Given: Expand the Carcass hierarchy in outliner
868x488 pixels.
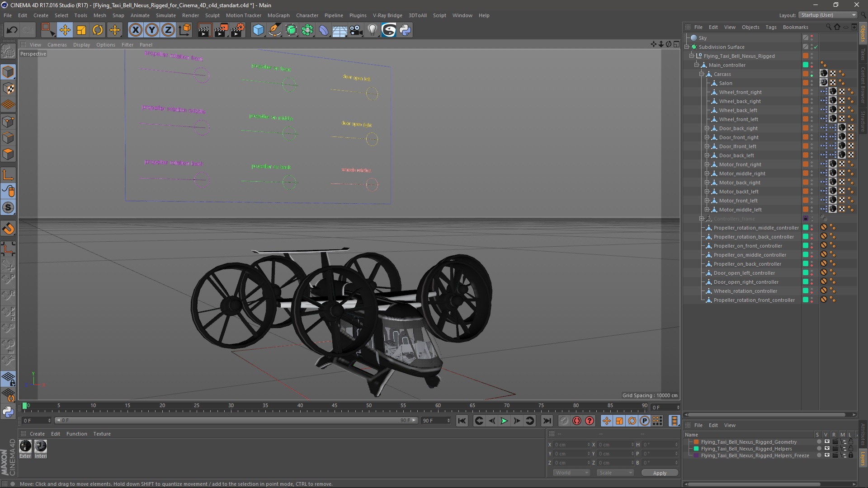Looking at the screenshot, I should (x=702, y=73).
